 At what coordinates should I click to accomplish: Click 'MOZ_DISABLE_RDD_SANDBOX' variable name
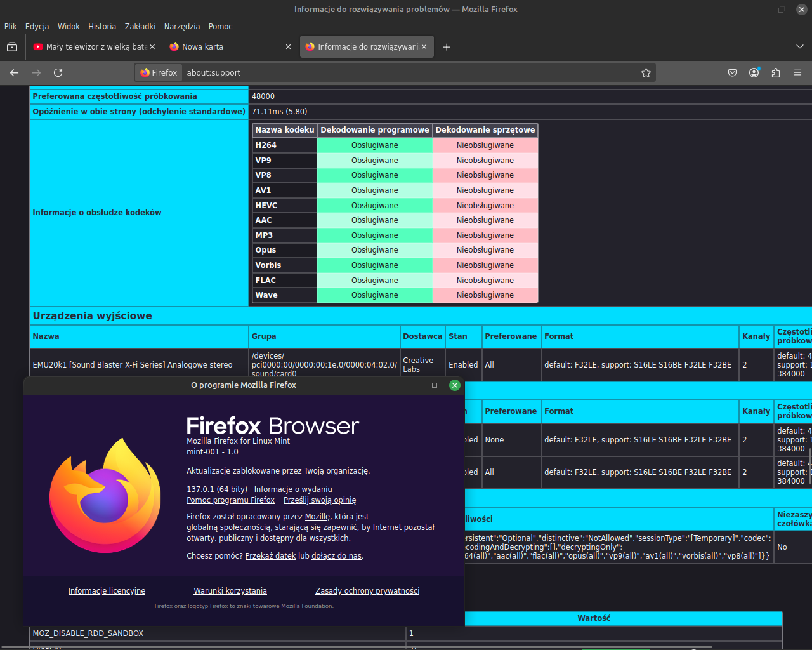(88, 633)
